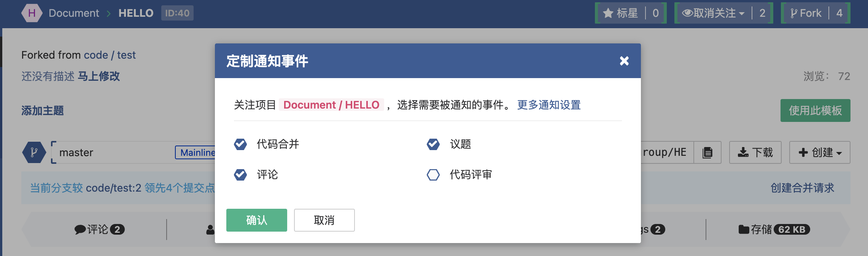
Task: Click the copy clone URL icon
Action: coord(707,152)
